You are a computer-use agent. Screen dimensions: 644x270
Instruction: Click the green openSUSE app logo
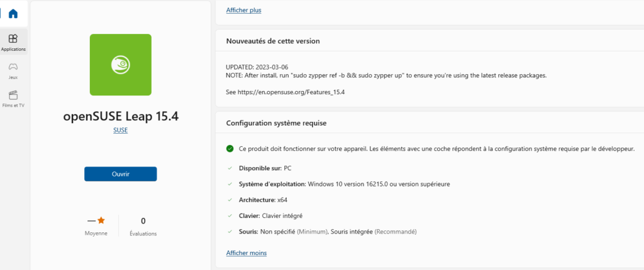120,65
